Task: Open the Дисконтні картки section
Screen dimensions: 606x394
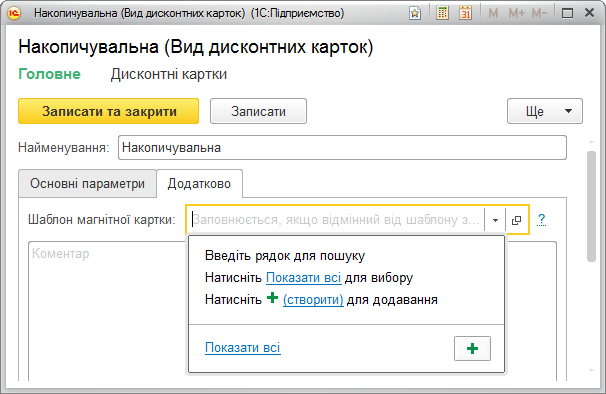Action: (x=169, y=74)
